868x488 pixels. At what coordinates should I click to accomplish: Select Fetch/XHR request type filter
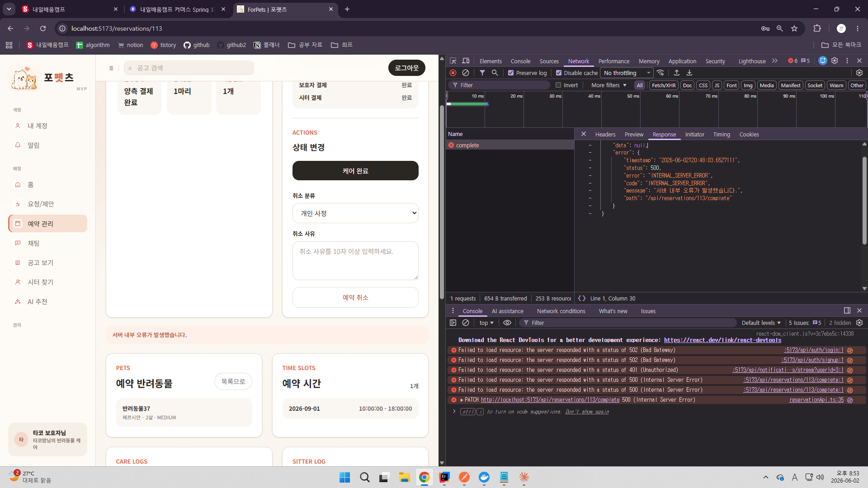pos(664,85)
